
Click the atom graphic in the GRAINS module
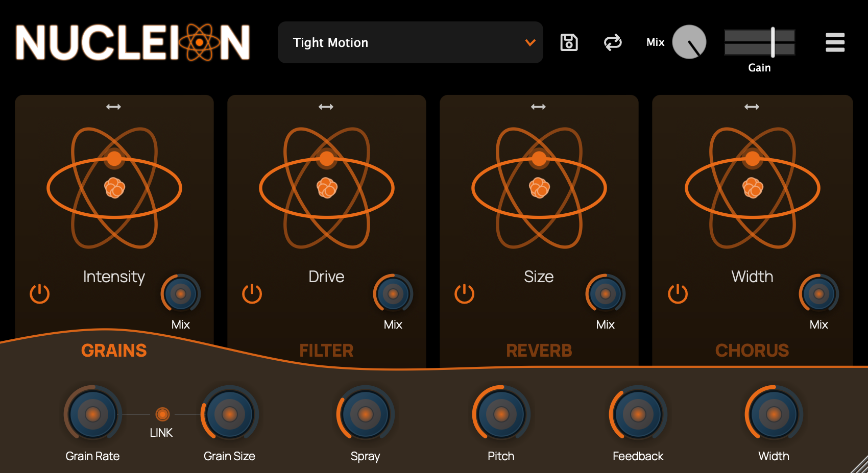tap(114, 188)
